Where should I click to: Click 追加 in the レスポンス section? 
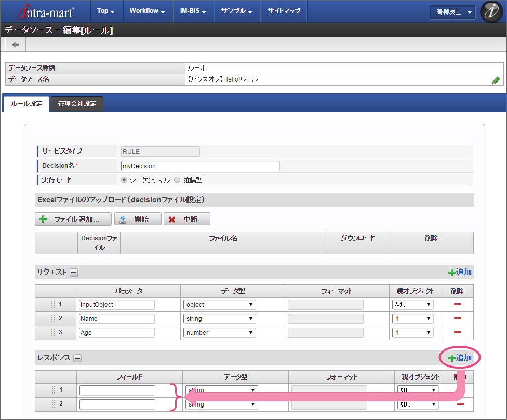(x=460, y=358)
